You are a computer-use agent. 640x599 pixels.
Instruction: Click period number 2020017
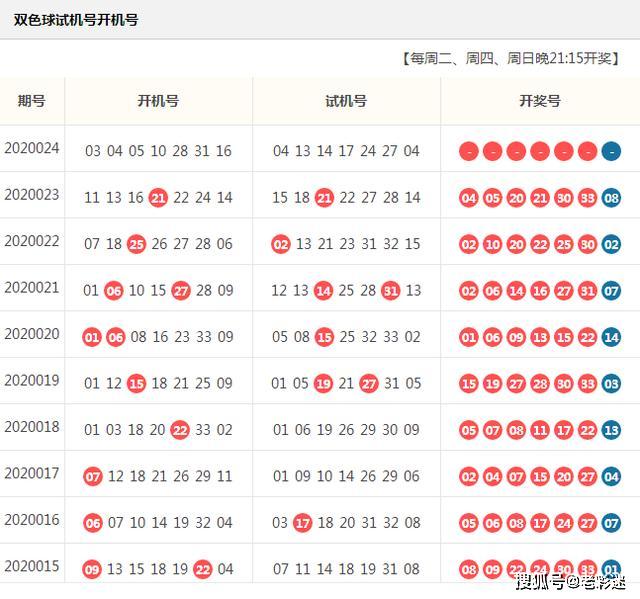[x=32, y=473]
